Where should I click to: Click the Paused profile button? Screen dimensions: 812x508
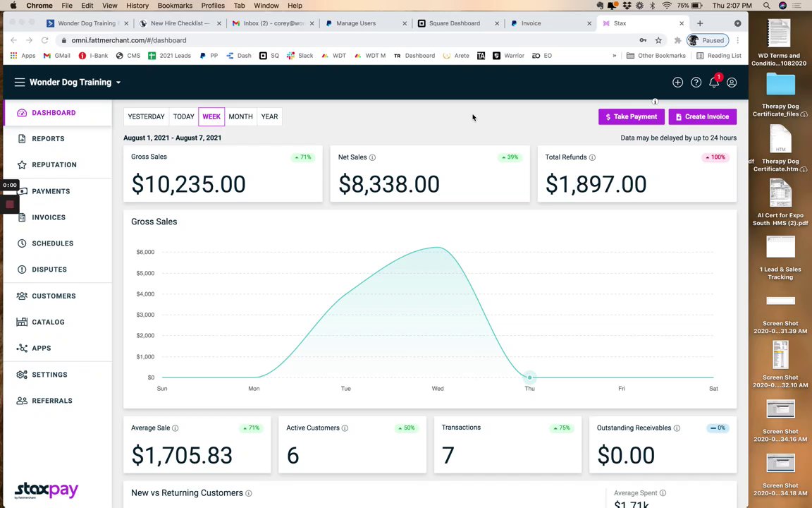pyautogui.click(x=708, y=40)
